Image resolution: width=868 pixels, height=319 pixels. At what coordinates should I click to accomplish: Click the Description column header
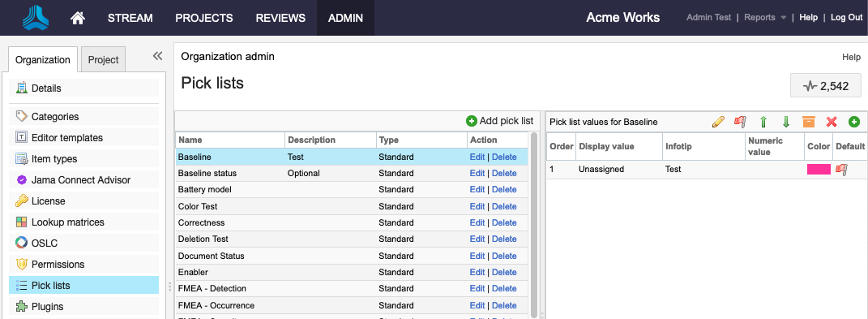coord(330,140)
